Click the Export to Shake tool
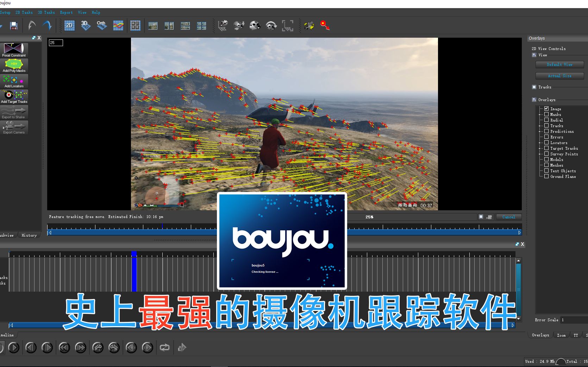The image size is (588, 367). point(14,112)
